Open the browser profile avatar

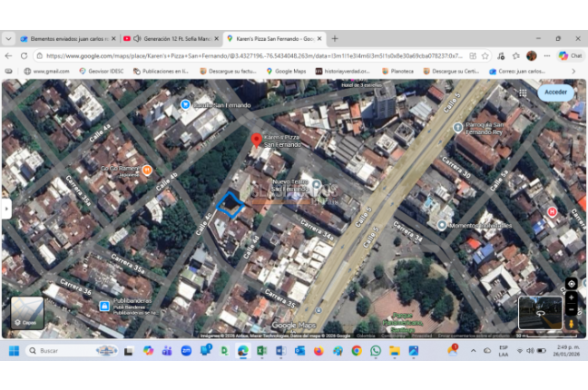(532, 56)
